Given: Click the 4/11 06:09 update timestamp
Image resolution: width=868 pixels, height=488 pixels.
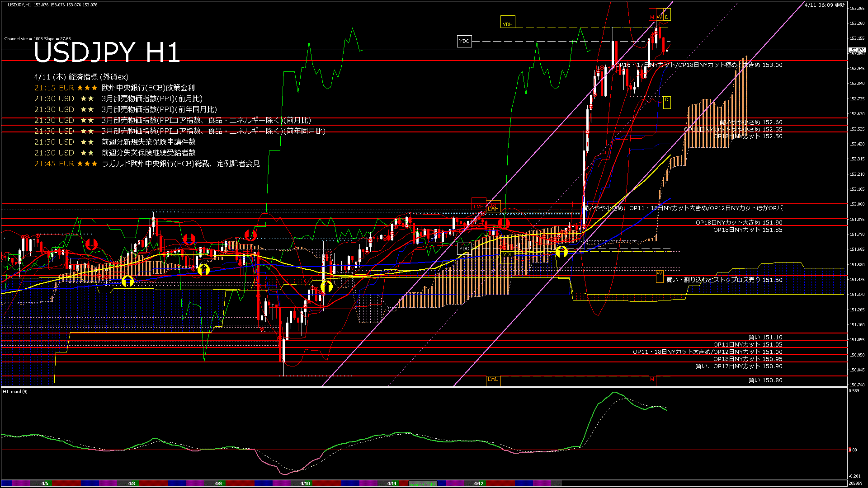Looking at the screenshot, I should tap(825, 5).
